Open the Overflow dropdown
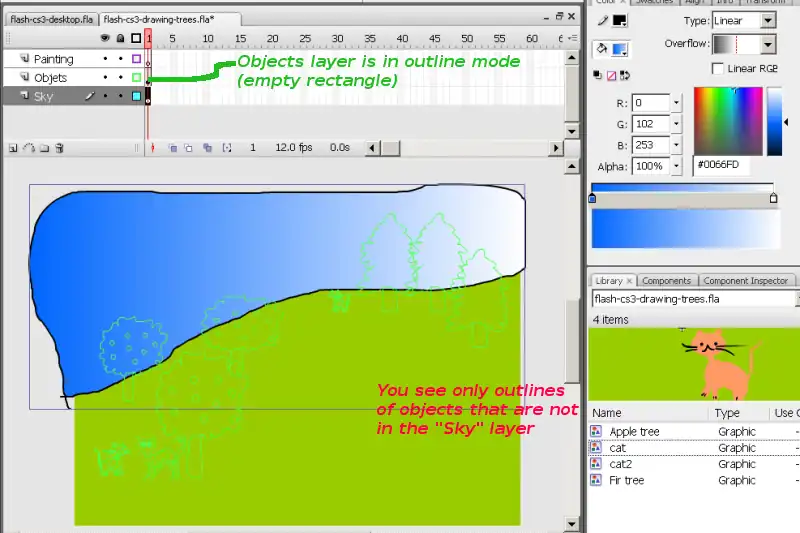Screen dimensions: 800x533 click(x=768, y=45)
